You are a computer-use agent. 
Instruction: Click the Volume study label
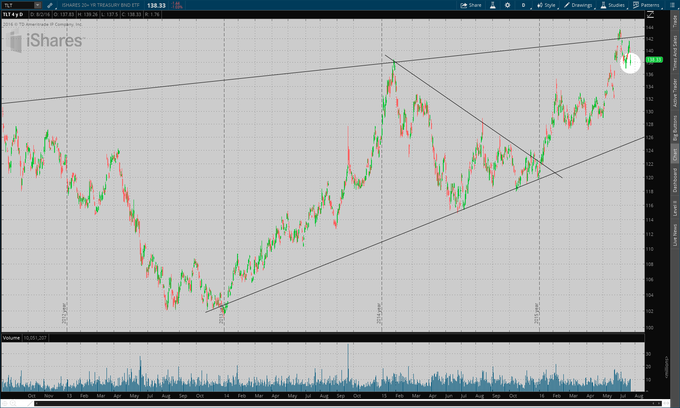click(x=11, y=338)
